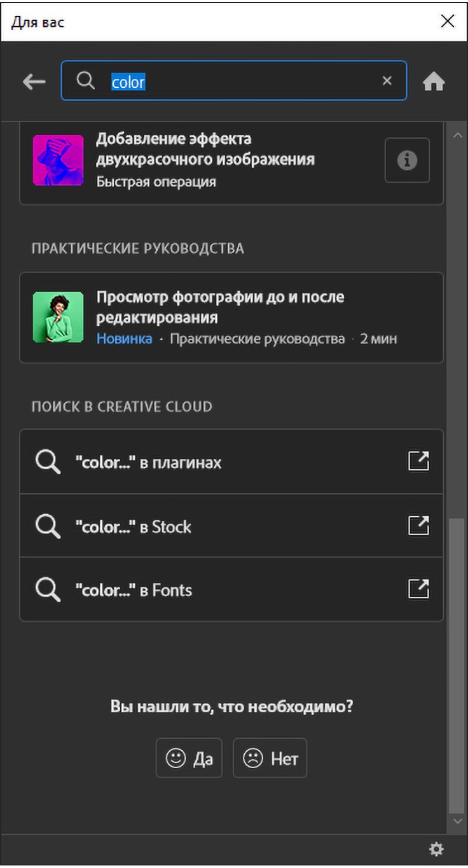Image resolution: width=468 pixels, height=868 pixels.
Task: Clear the search field with X
Action: pos(387,81)
